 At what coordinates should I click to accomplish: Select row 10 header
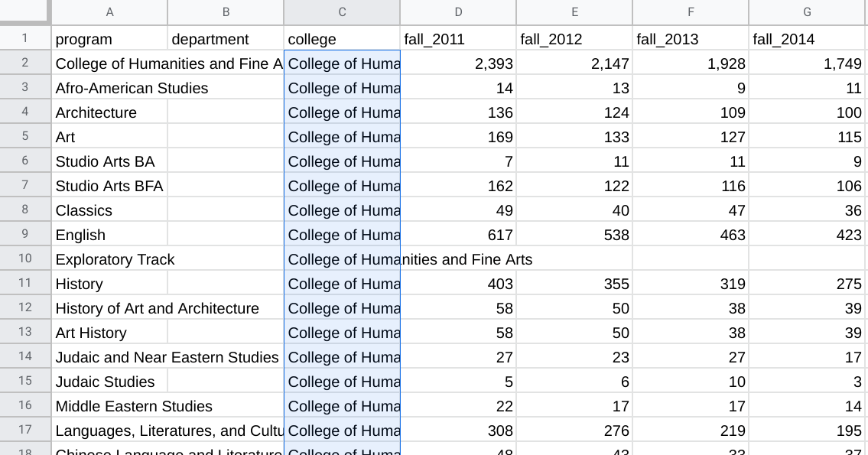point(24,258)
